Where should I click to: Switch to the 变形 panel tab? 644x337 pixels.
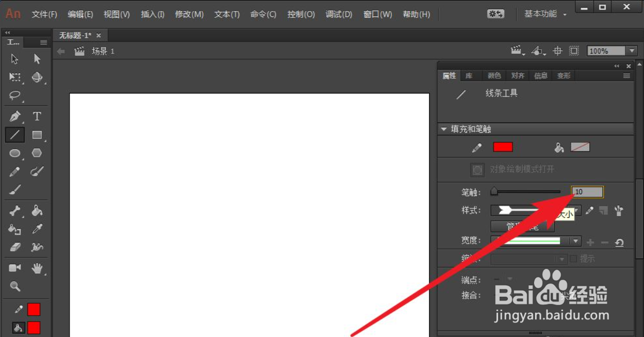(564, 76)
